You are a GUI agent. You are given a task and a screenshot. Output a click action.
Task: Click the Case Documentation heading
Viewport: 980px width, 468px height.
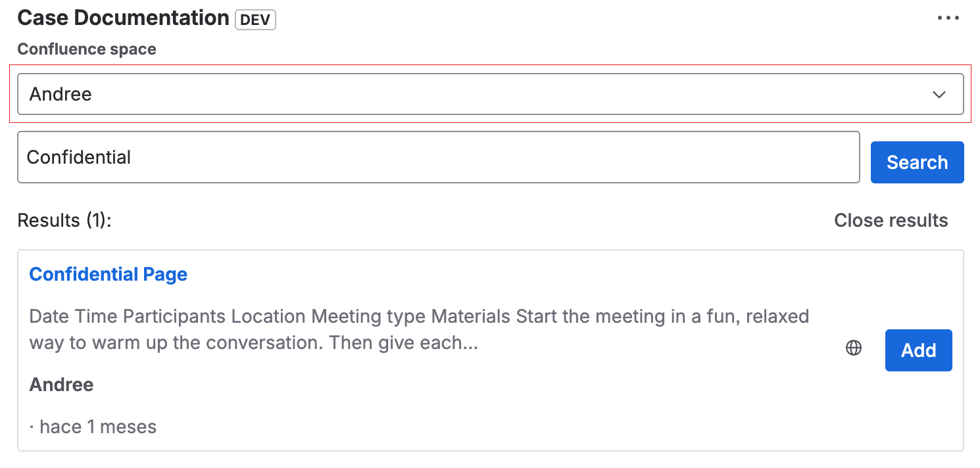point(123,18)
